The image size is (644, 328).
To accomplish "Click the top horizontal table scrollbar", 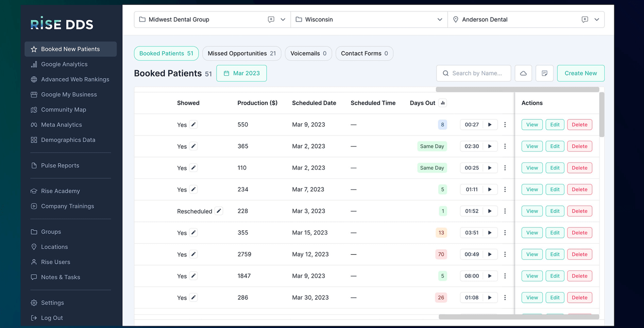I will (517, 89).
